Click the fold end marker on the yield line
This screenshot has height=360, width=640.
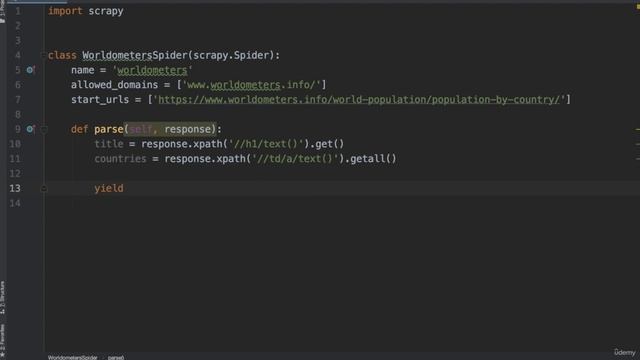pyautogui.click(x=44, y=189)
